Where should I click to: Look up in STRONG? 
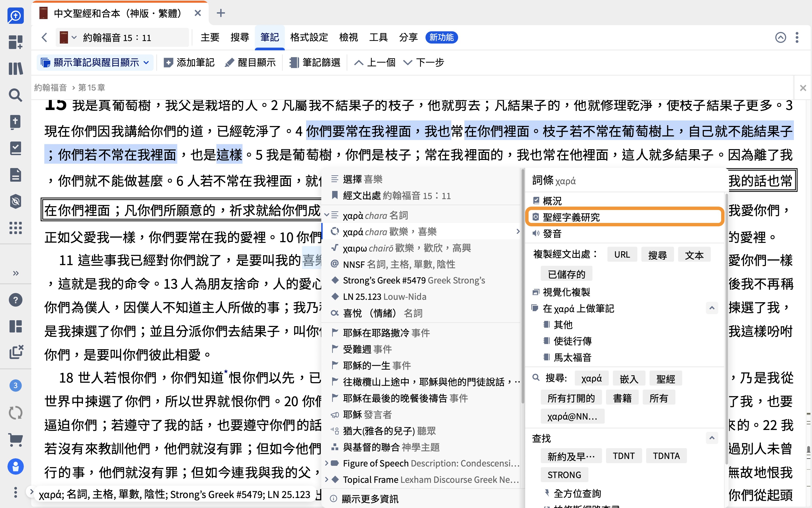564,475
